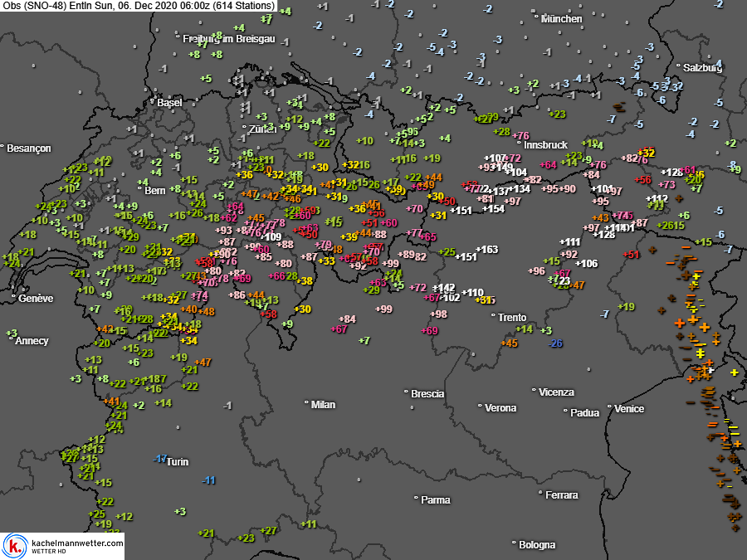Screen dimensions: 747x560
Task: Click the kachelmannwetter.com text link
Action: pyautogui.click(x=77, y=543)
